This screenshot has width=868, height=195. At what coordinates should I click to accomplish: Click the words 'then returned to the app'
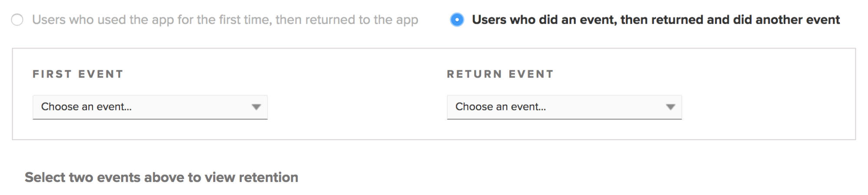(x=347, y=20)
